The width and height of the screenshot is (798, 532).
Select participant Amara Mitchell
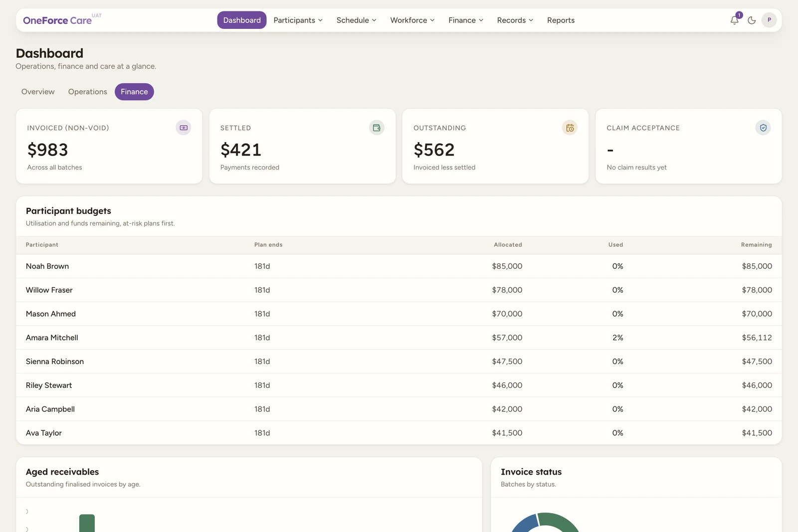(52, 338)
